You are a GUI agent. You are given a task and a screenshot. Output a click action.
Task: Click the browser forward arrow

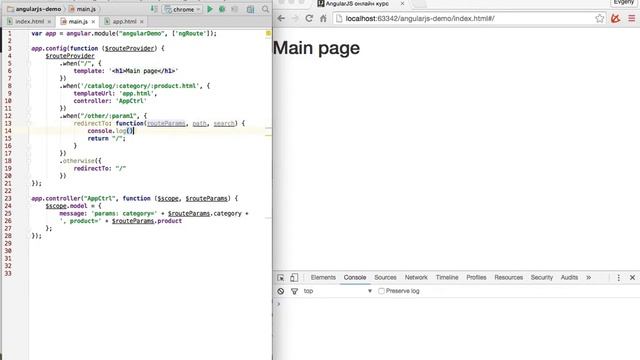click(295, 18)
